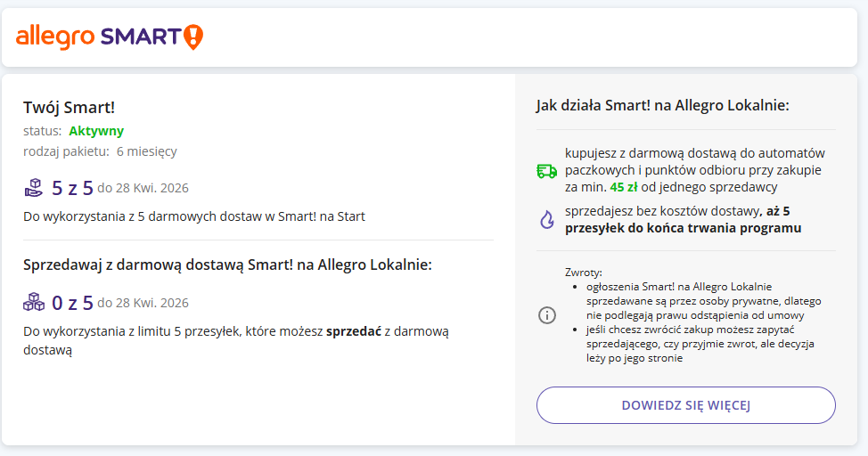
Task: Click the Zwroty: label
Action: click(x=584, y=272)
